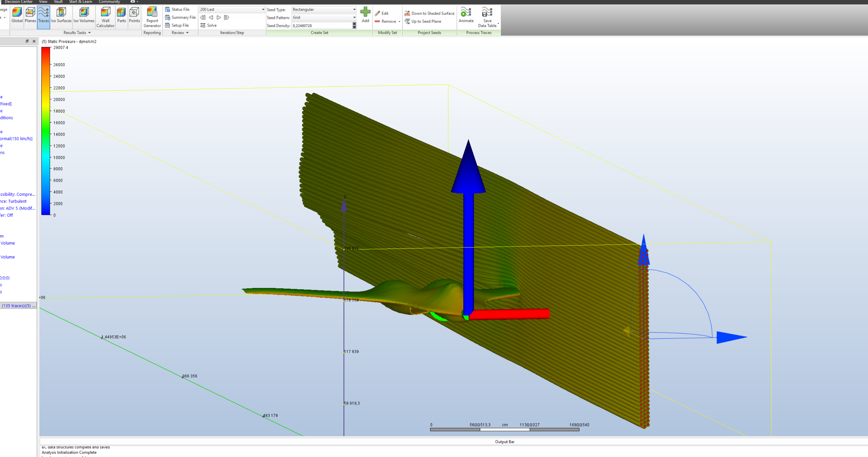Add a new seed set
This screenshot has width=868, height=457.
(x=365, y=15)
